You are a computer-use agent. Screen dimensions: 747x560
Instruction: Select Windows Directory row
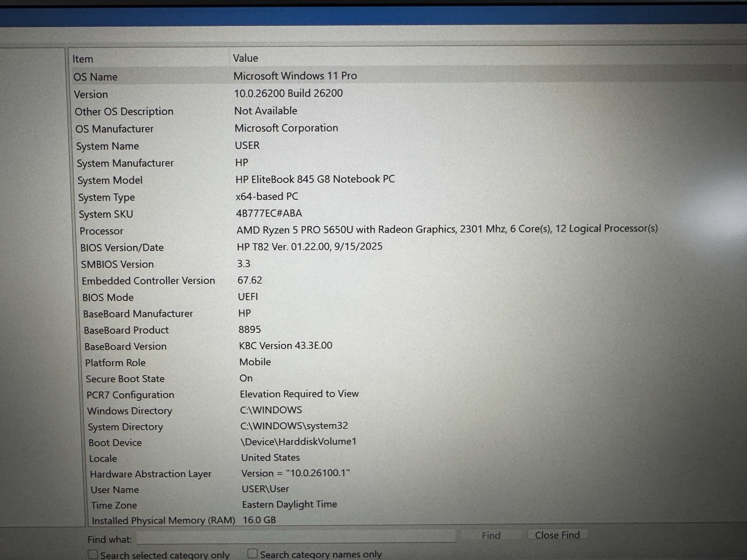pyautogui.click(x=130, y=411)
